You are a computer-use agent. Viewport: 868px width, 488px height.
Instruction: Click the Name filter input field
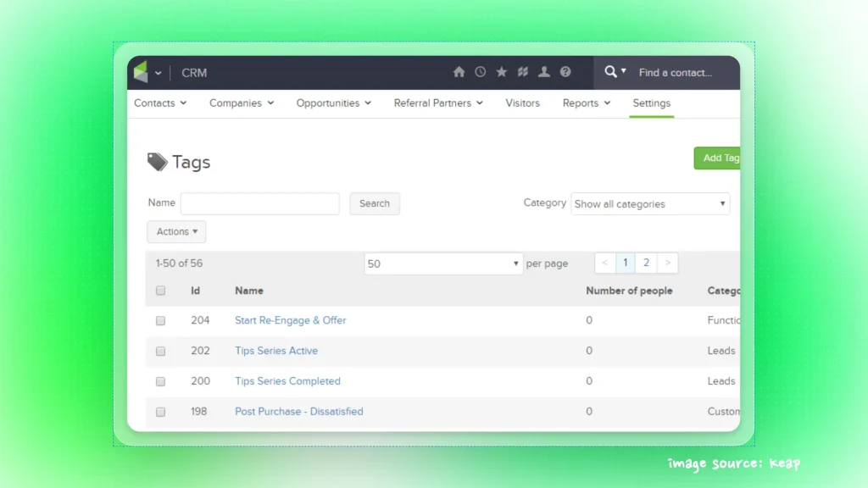[259, 204]
